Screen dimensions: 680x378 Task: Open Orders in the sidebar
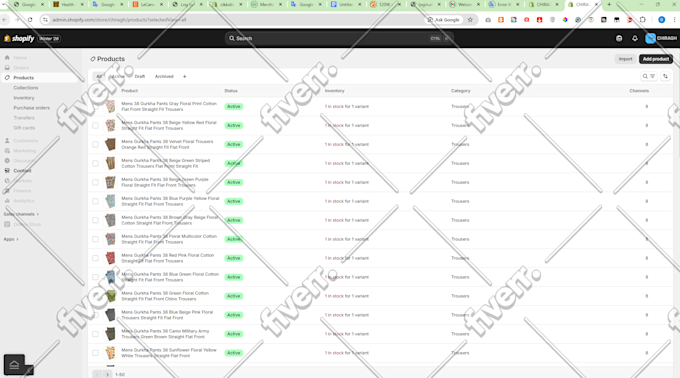(21, 68)
